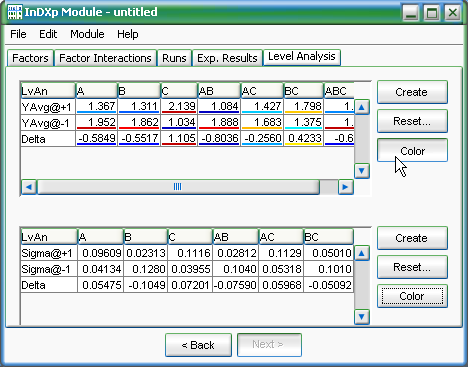Click Create beside the YAvg table
This screenshot has width=468, height=367.
pyautogui.click(x=412, y=92)
